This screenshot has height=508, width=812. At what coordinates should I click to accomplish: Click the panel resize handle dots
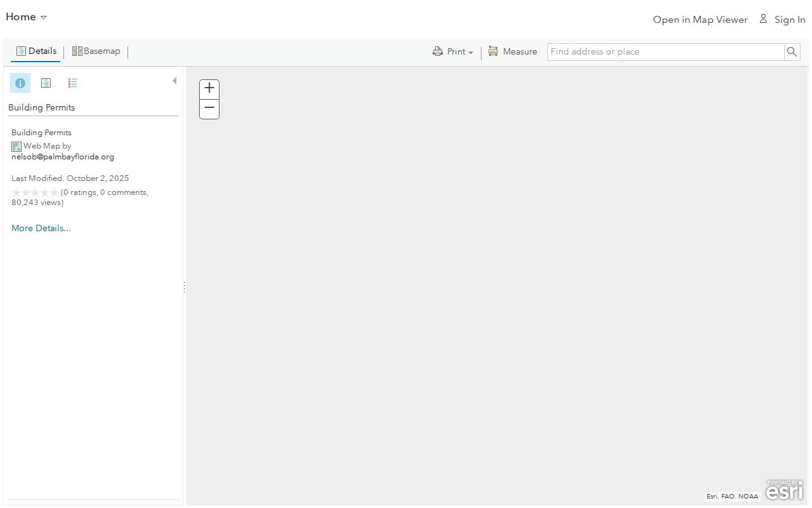pos(185,287)
